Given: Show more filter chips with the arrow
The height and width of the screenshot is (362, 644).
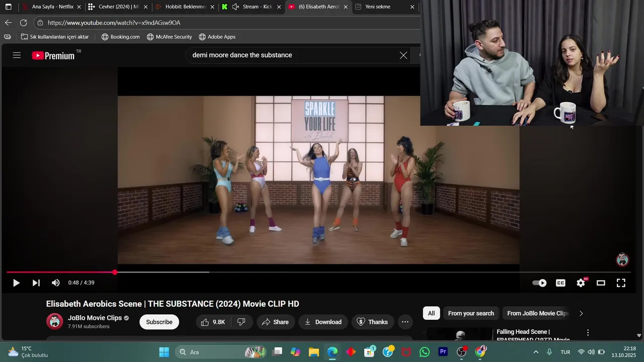Looking at the screenshot, I should pos(581,313).
